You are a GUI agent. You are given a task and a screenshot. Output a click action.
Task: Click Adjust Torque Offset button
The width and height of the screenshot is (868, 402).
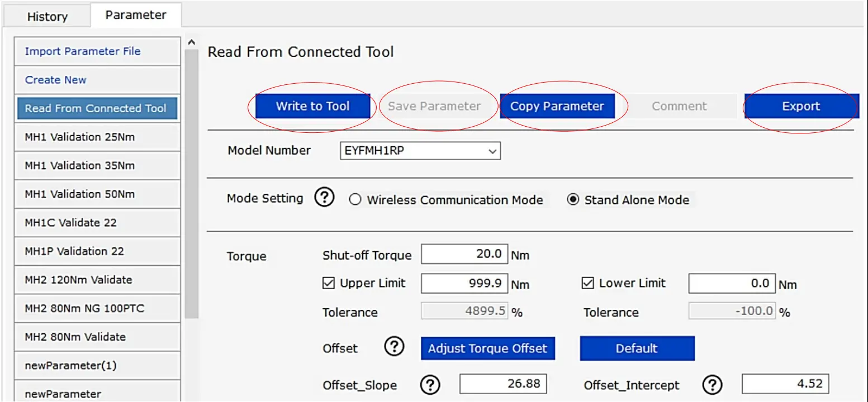pyautogui.click(x=487, y=348)
